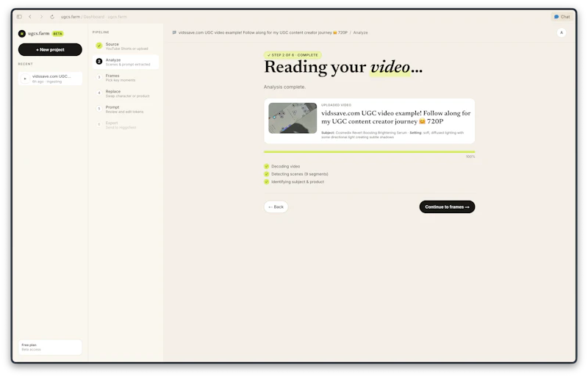Open the user avatar A
The image size is (588, 377).
click(562, 32)
